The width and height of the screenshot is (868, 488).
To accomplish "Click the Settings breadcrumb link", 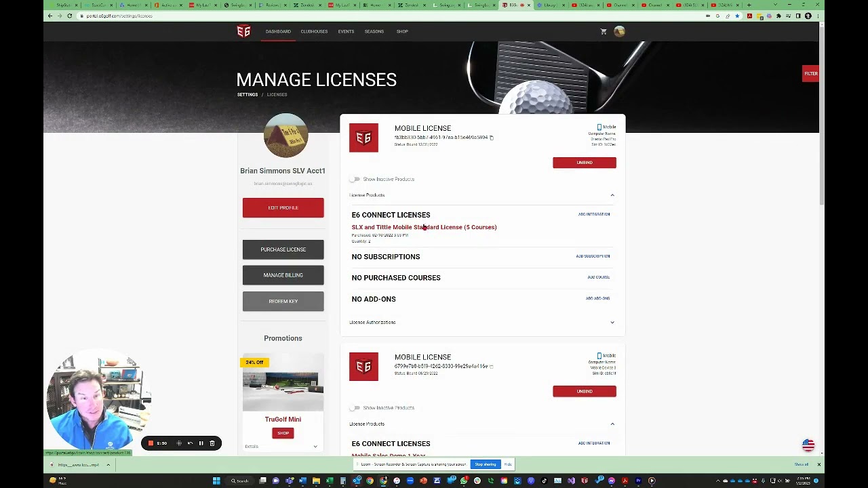I will coord(248,95).
